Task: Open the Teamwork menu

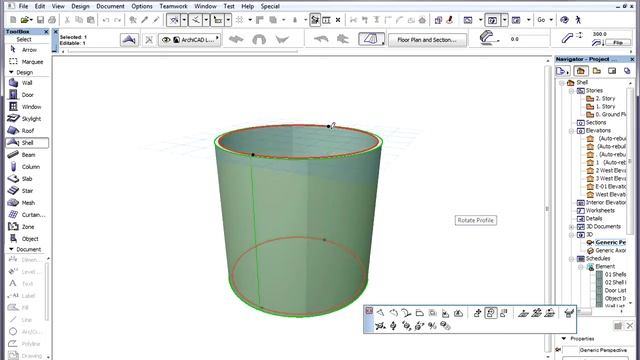Action: point(173,6)
